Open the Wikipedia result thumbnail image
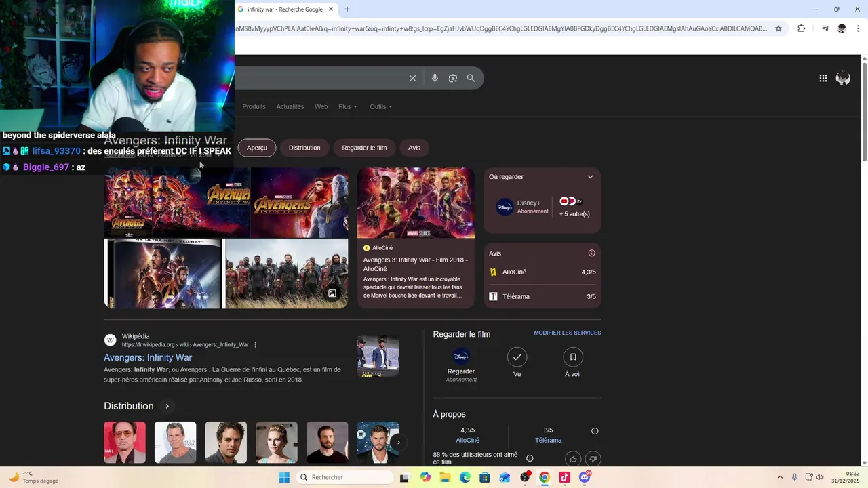This screenshot has height=488, width=868. [378, 356]
